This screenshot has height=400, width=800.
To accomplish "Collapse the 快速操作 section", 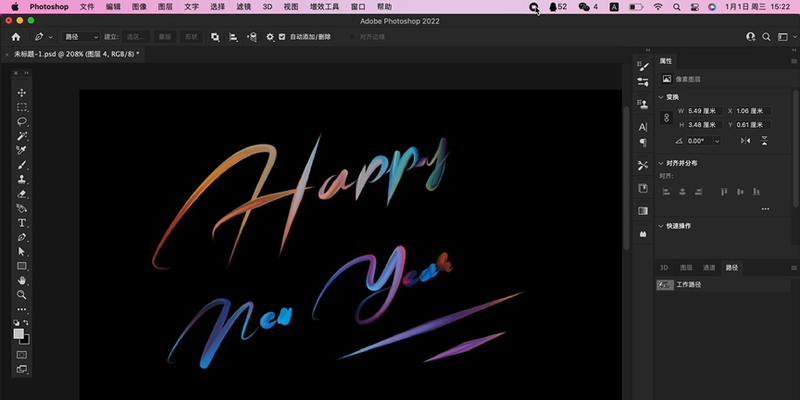I will pos(661,226).
